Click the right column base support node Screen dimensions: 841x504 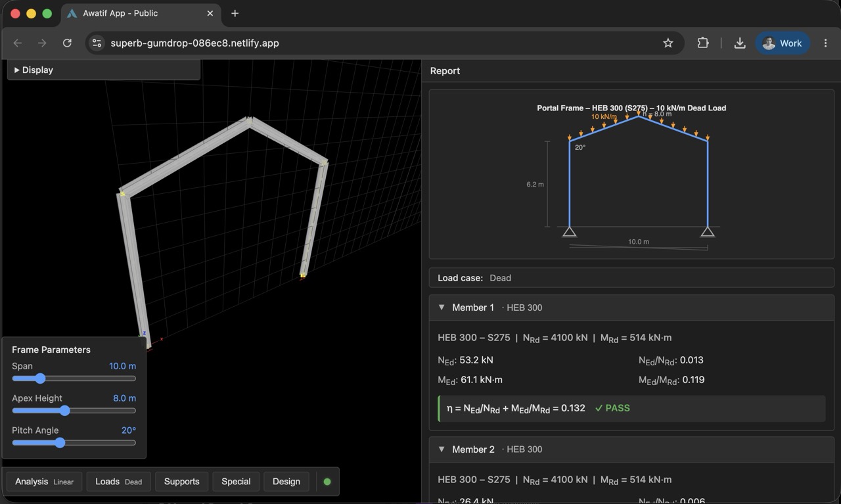[x=303, y=275]
